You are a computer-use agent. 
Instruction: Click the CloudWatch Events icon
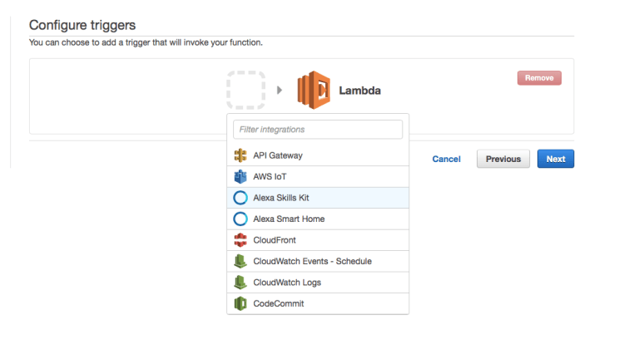click(240, 262)
